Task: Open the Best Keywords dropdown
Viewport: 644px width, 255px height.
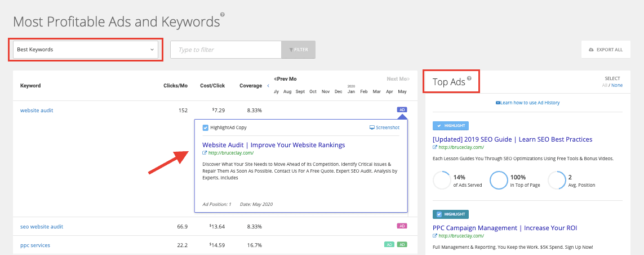Action: pyautogui.click(x=85, y=50)
